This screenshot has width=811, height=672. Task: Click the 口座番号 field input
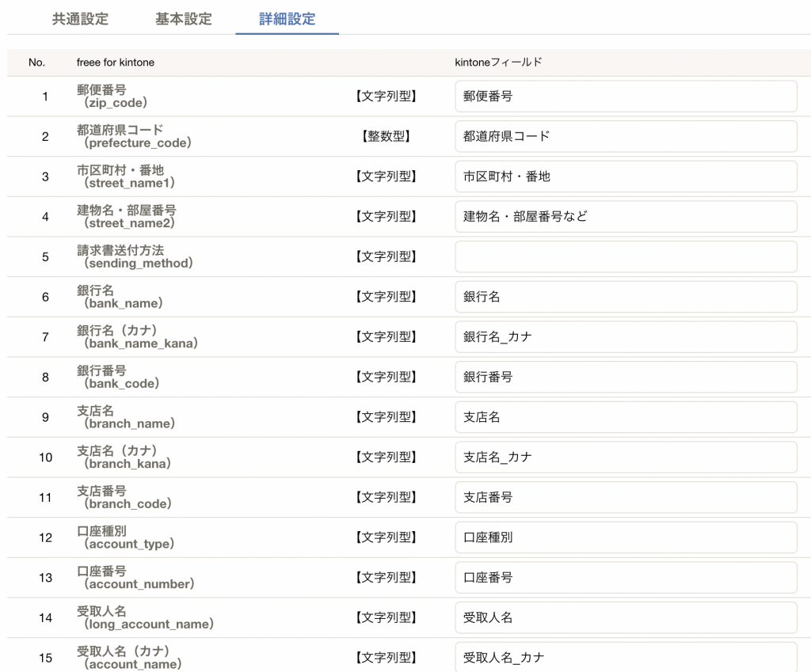coord(626,577)
